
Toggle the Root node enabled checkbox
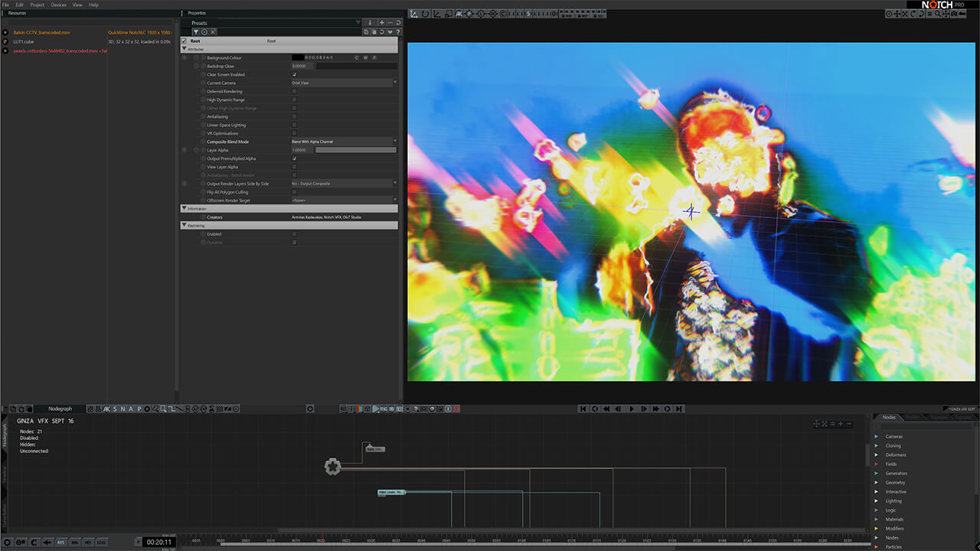pyautogui.click(x=184, y=41)
